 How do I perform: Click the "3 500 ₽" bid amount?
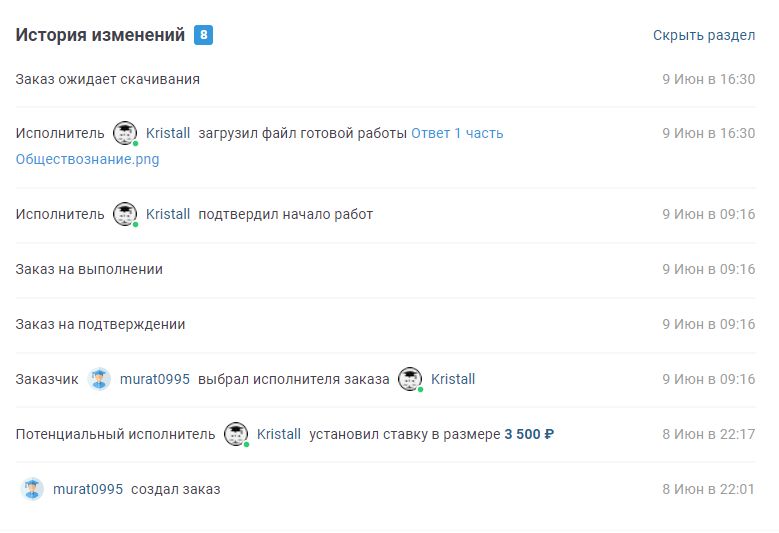click(x=529, y=434)
